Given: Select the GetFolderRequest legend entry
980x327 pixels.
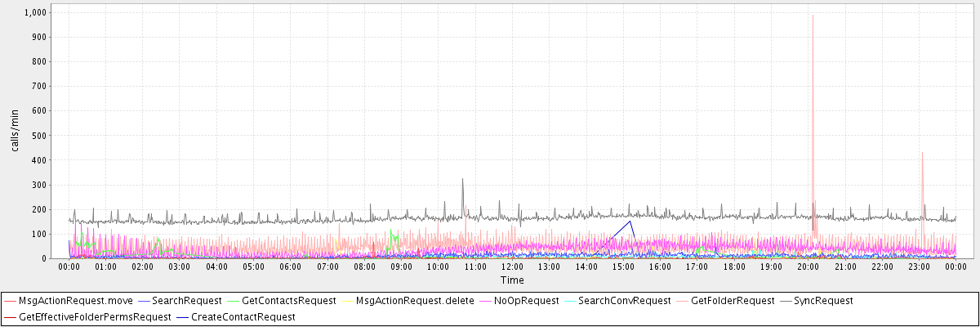Looking at the screenshot, I should pos(733,301).
